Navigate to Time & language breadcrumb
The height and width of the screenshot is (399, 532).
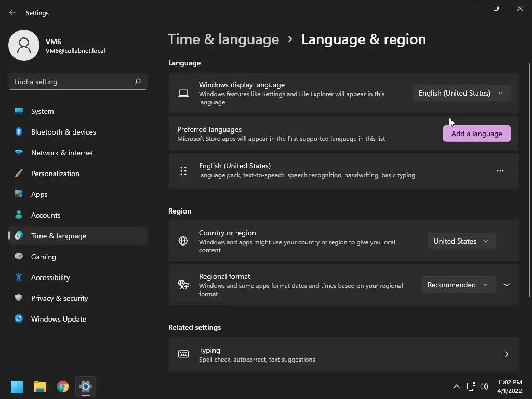223,39
